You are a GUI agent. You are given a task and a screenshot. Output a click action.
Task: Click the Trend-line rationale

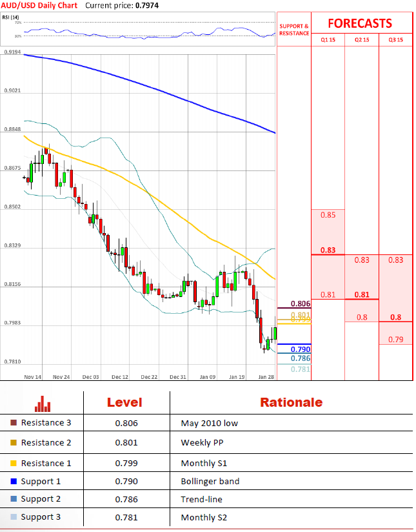coord(202,500)
